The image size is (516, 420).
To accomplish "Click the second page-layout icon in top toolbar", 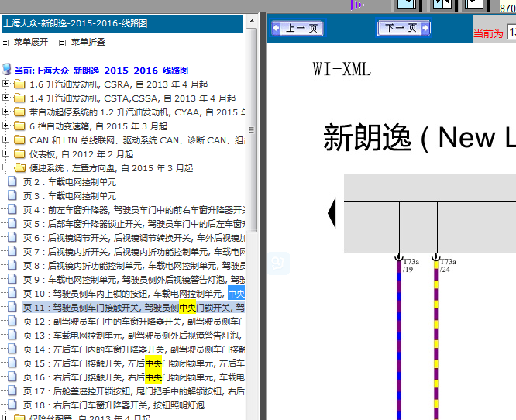I will pos(442,5).
